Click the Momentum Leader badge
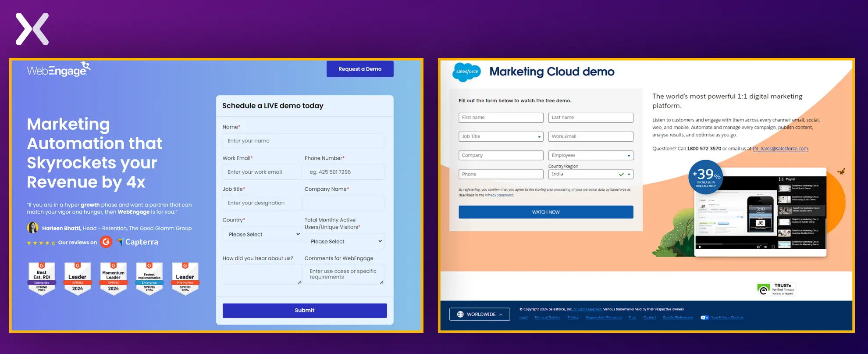 [114, 279]
